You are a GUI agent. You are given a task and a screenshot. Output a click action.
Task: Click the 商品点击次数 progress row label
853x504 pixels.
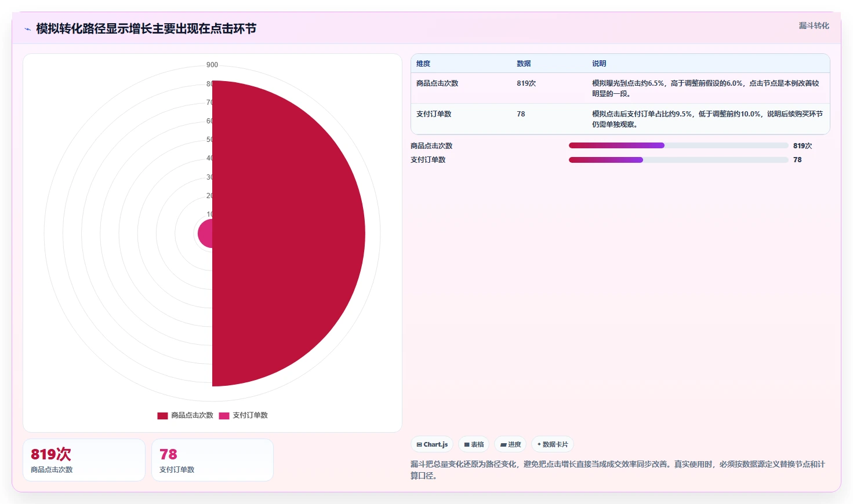[431, 146]
